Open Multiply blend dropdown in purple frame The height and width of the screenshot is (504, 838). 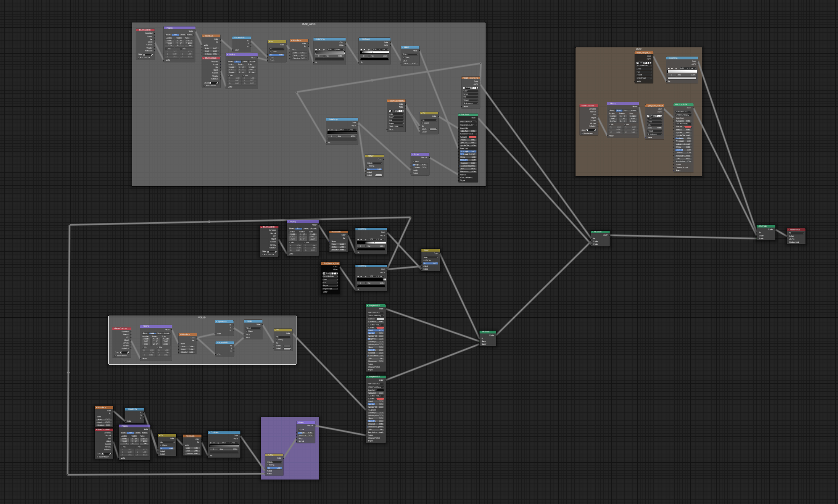275,462
